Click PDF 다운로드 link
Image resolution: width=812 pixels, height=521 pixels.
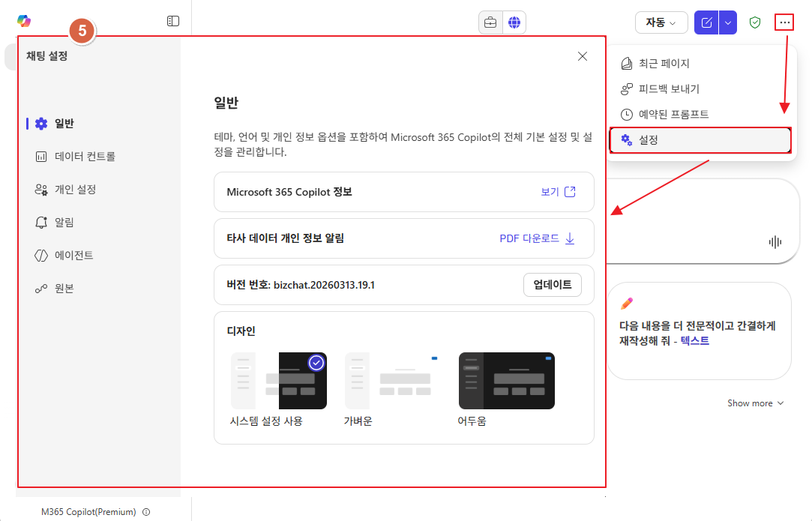[538, 238]
